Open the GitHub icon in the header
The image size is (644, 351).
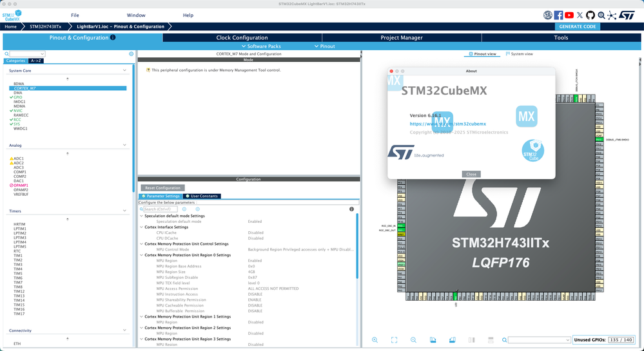pos(590,15)
